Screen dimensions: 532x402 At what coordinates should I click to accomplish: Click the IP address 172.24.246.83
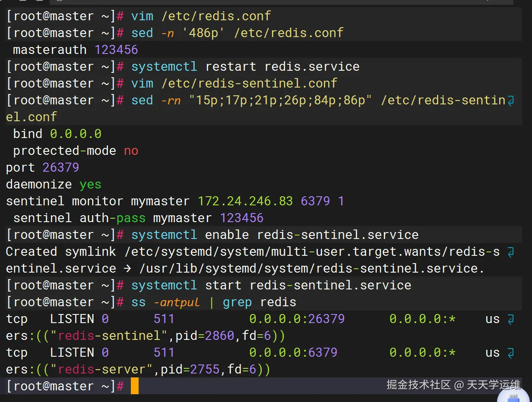click(x=245, y=201)
